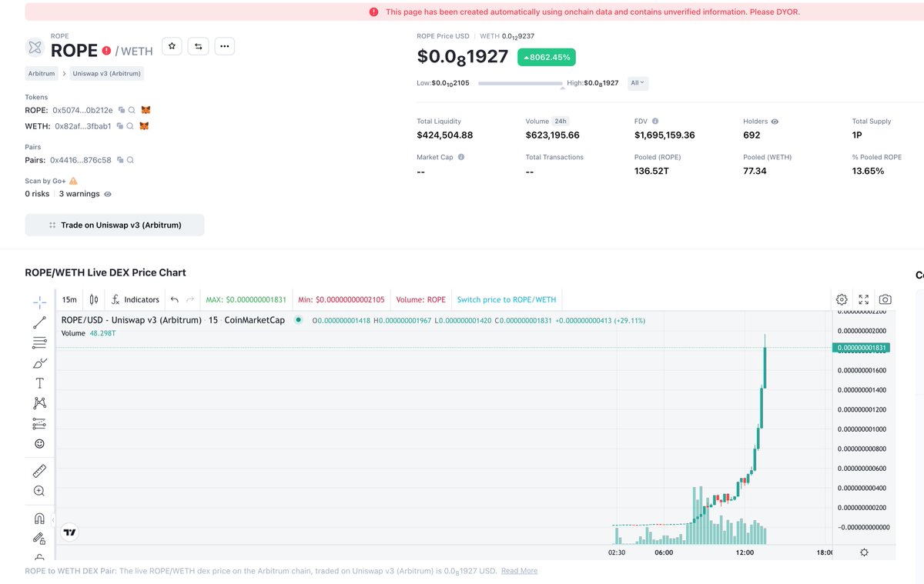Add ROPE/WETH to watchlist with the star

pyautogui.click(x=172, y=46)
